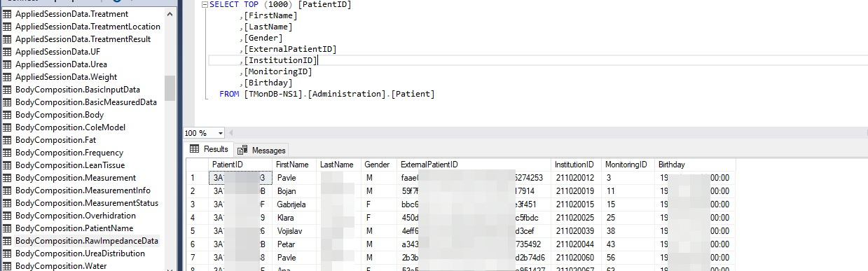Click the ExternalPatientID column header
This screenshot has width=868, height=271.
[x=474, y=165]
